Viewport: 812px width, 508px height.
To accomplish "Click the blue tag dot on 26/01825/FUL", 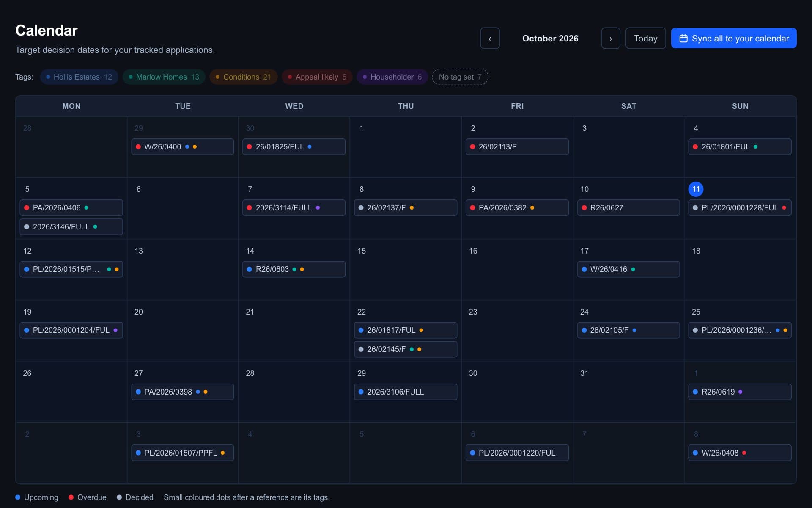I will [x=309, y=146].
